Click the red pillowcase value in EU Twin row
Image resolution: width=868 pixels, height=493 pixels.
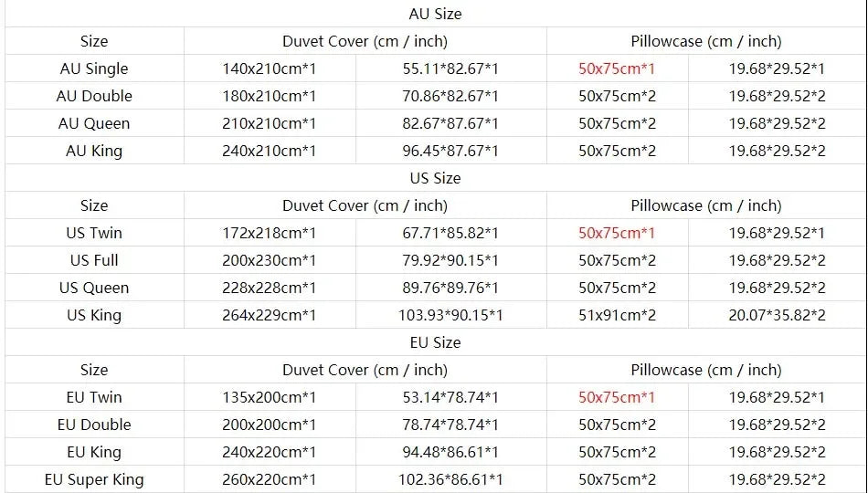(x=617, y=397)
